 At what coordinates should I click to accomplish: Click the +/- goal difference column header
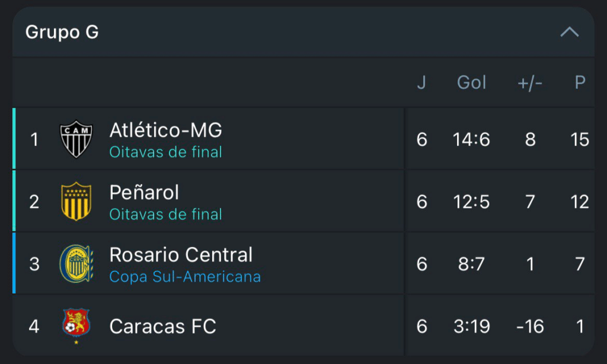tap(530, 82)
